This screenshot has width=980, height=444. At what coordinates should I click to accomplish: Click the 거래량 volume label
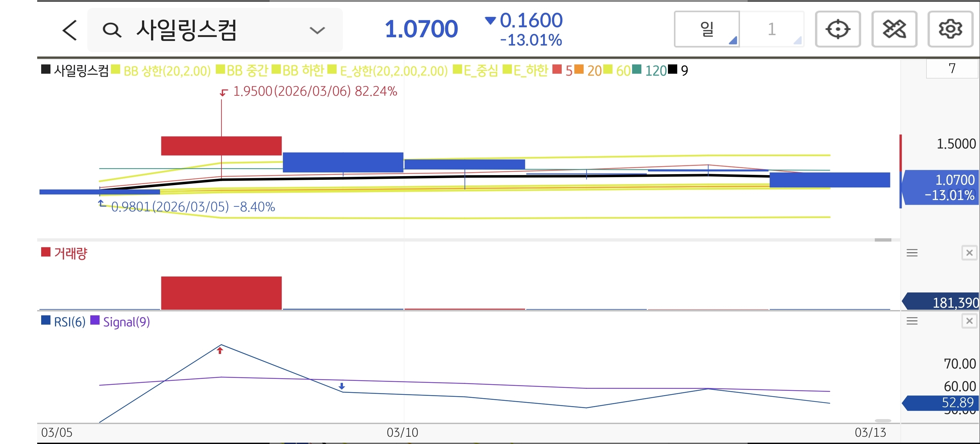(x=71, y=253)
